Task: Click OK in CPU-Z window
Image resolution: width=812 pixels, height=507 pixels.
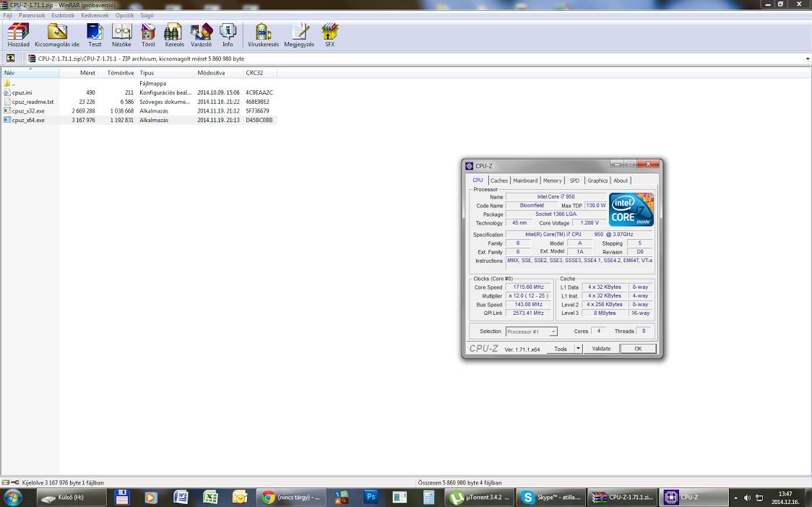Action: (638, 349)
